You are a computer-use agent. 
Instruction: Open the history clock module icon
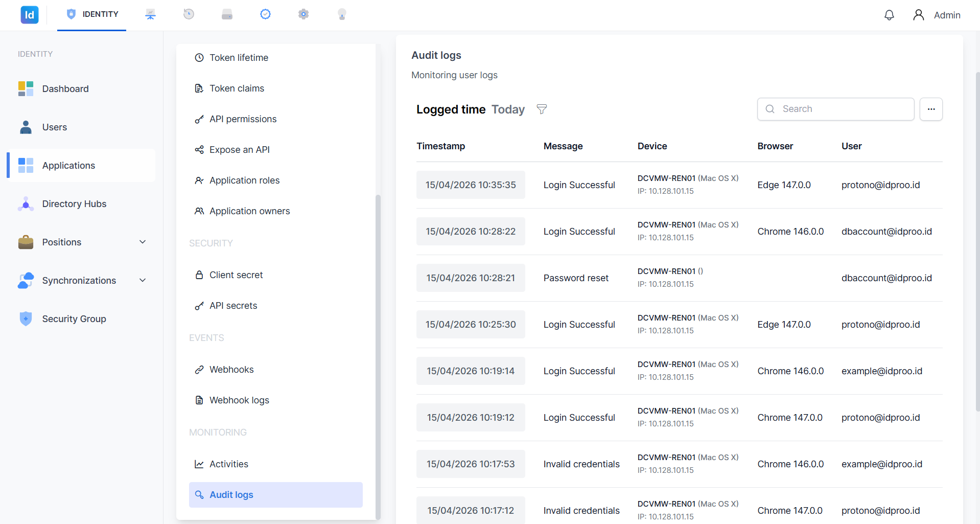click(189, 14)
